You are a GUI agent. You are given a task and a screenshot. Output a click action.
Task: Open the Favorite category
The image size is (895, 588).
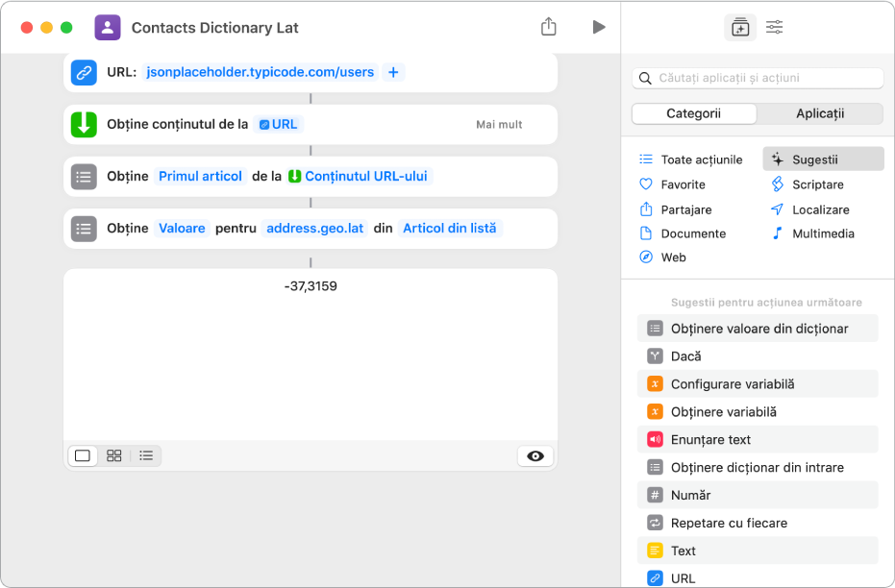[x=683, y=184]
